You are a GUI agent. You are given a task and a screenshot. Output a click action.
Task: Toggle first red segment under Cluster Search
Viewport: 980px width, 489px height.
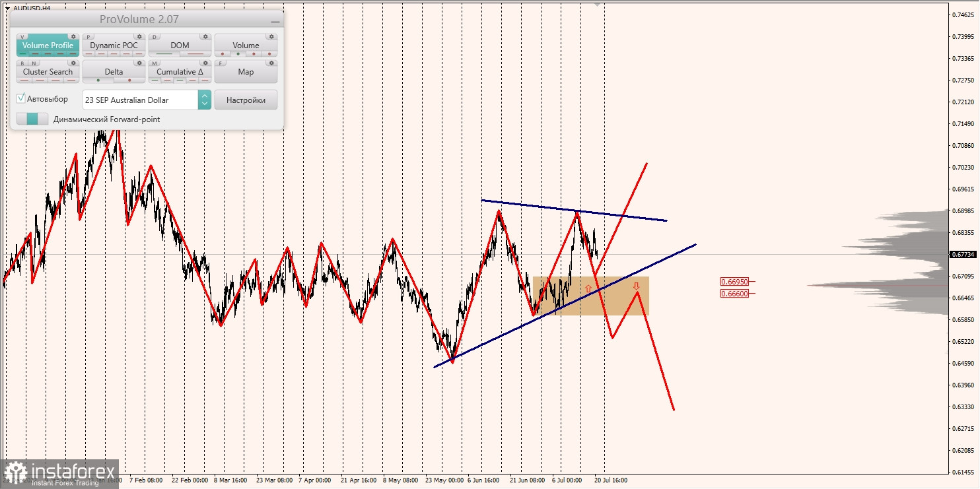click(24, 80)
